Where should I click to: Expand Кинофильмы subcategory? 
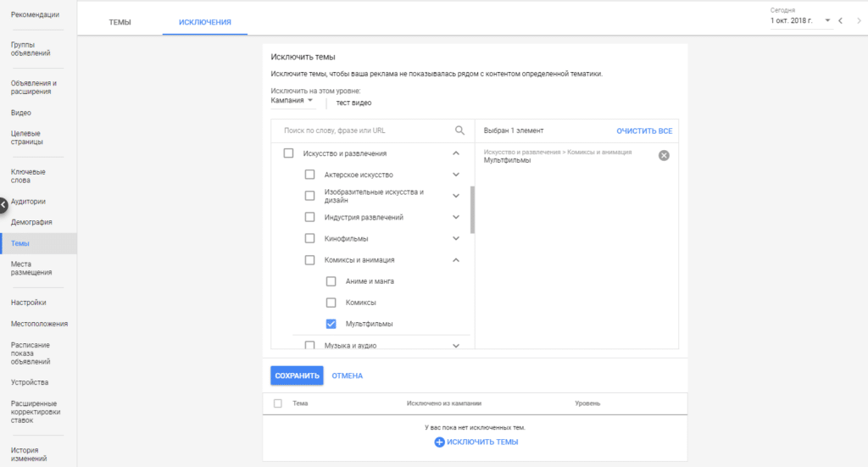tap(455, 238)
